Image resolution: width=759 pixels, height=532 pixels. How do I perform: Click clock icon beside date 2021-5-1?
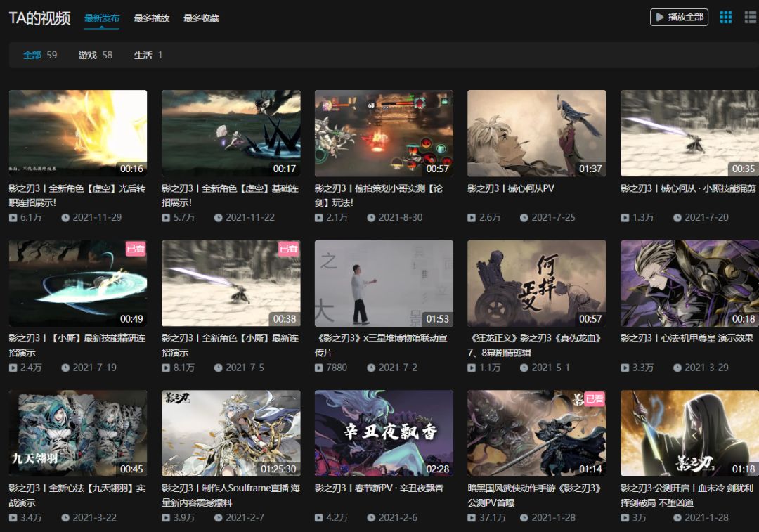click(524, 368)
